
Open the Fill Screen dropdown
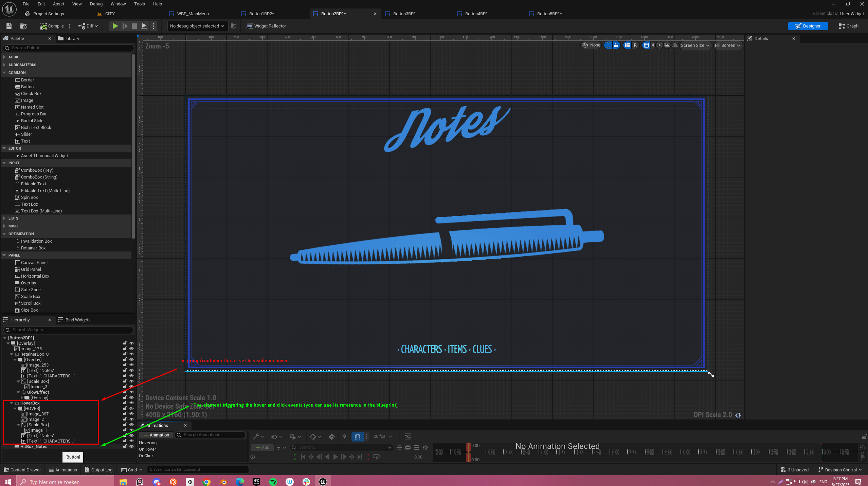(727, 45)
